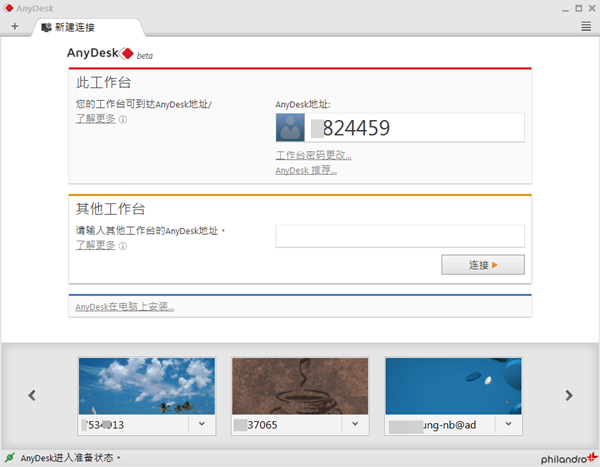The width and height of the screenshot is (600, 467).
Task: Click the user avatar icon beside address
Action: tap(290, 127)
